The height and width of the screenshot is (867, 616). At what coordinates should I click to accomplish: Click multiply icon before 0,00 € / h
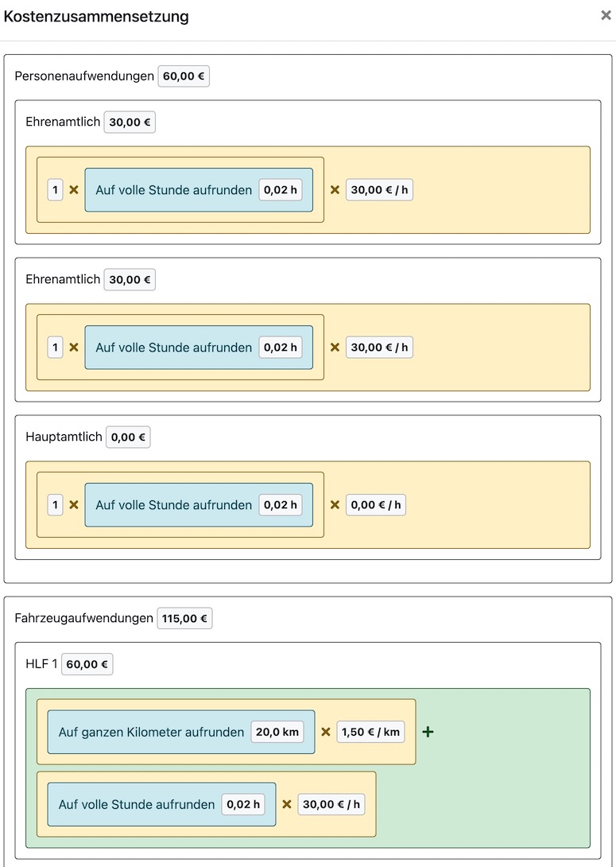point(335,505)
